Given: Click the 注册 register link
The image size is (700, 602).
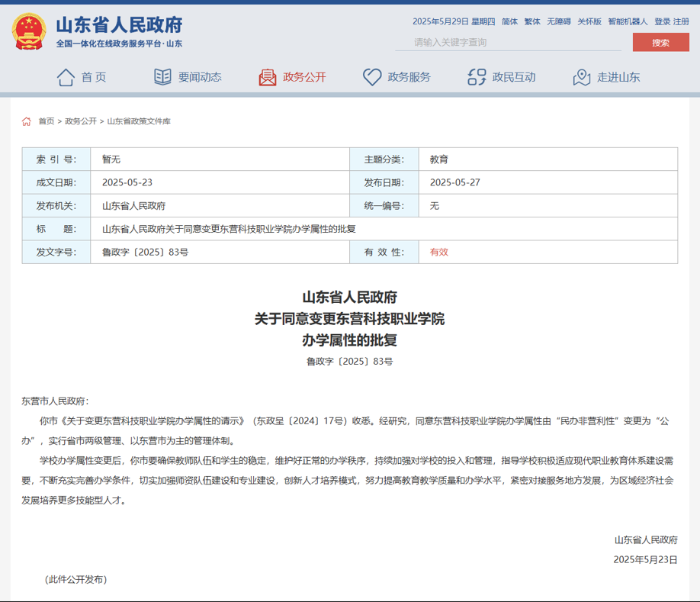Looking at the screenshot, I should click(681, 21).
